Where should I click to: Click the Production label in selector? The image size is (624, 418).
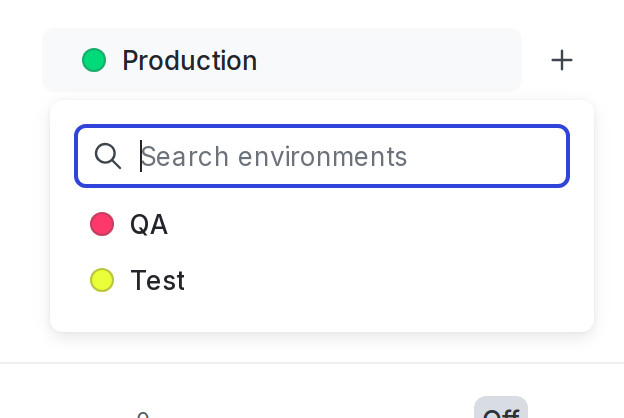(x=189, y=61)
